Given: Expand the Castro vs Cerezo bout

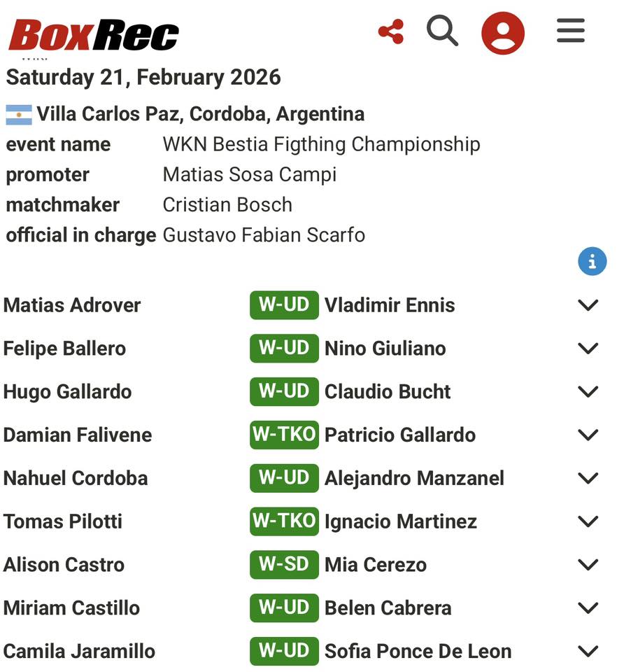Looking at the screenshot, I should (x=588, y=565).
